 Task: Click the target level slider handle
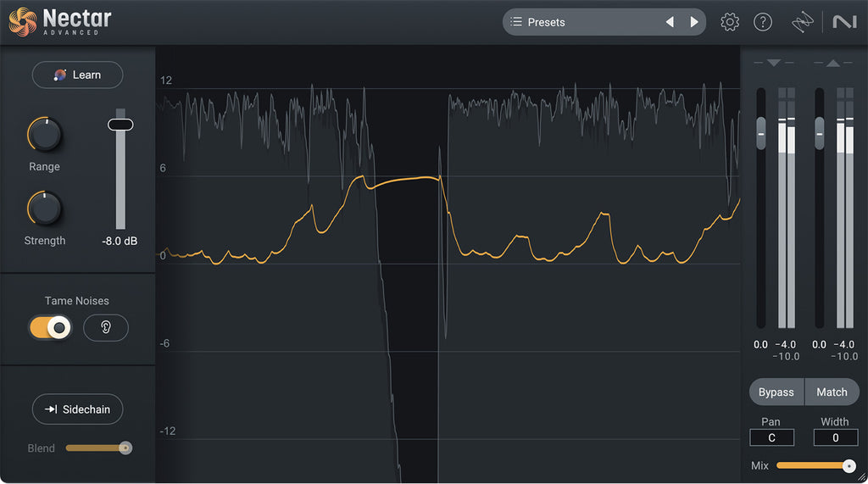coord(120,125)
